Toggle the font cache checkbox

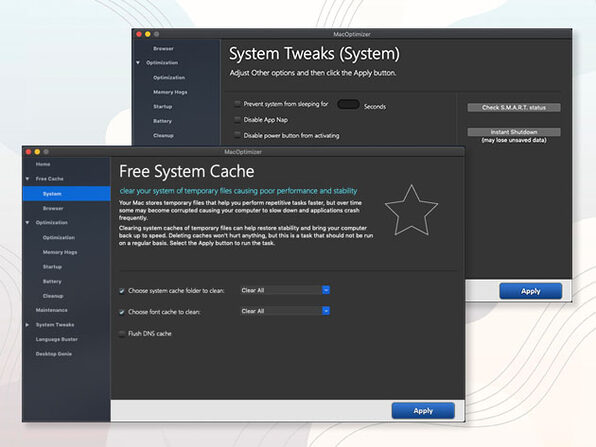(122, 312)
